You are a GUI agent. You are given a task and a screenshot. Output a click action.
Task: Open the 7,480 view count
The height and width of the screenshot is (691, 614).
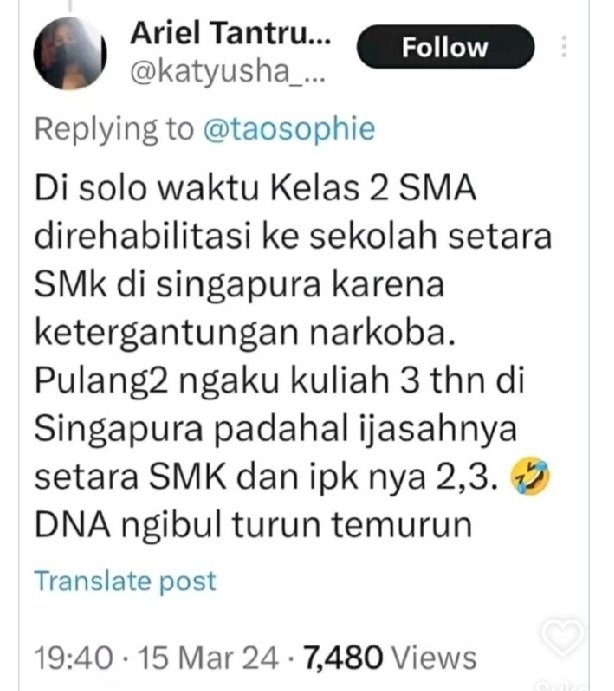[x=342, y=658]
